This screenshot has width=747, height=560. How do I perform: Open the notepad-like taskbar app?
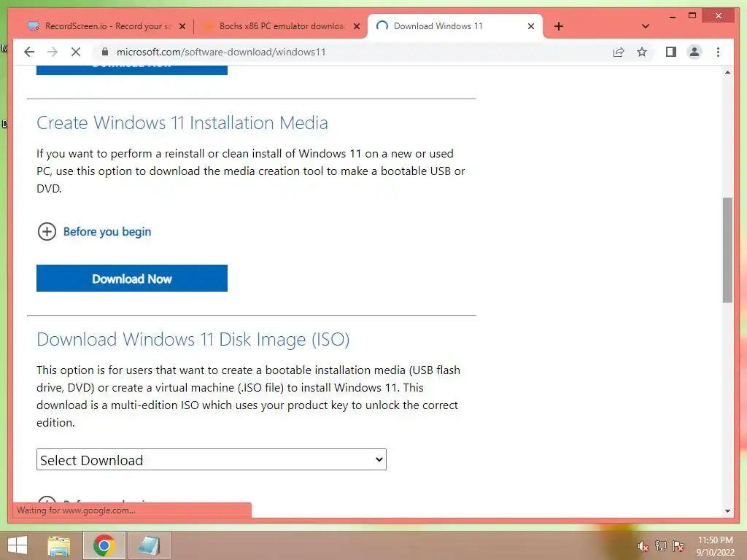(x=149, y=545)
